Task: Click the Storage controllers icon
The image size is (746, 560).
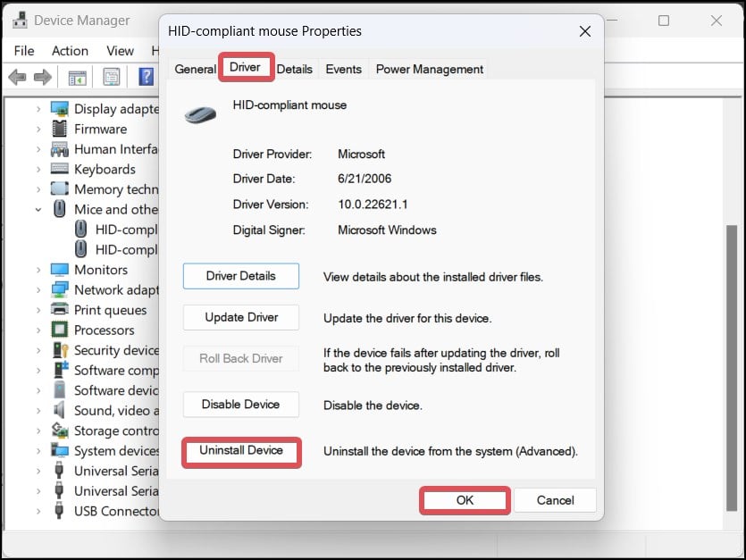Action: pyautogui.click(x=60, y=430)
